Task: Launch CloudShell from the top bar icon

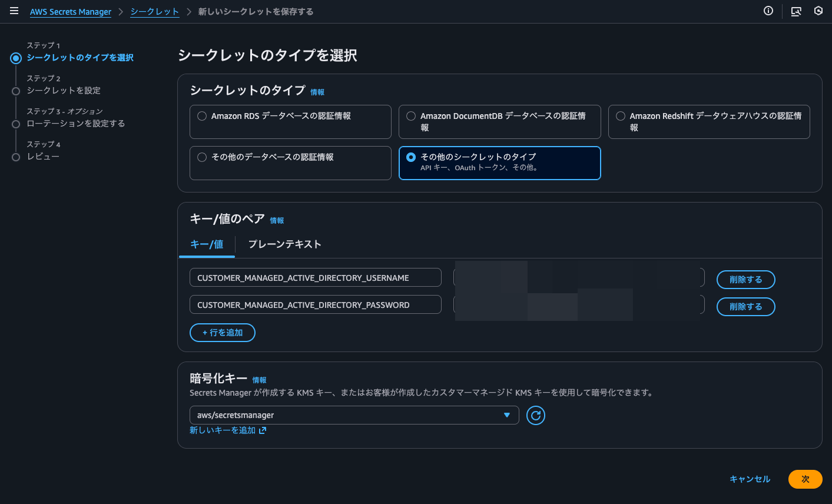Action: coord(795,11)
